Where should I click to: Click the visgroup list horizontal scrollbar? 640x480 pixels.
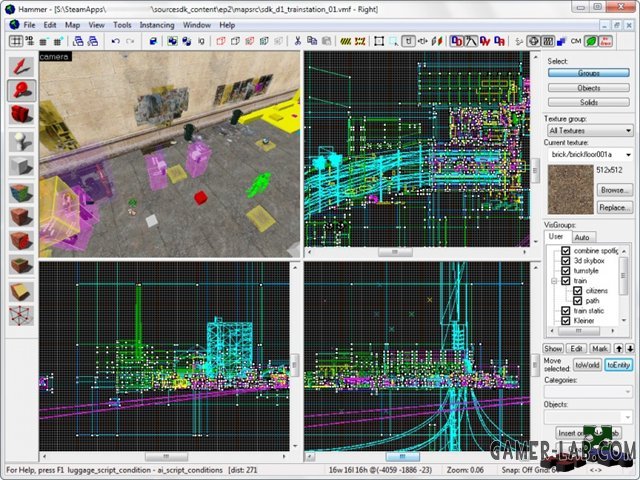(x=582, y=331)
